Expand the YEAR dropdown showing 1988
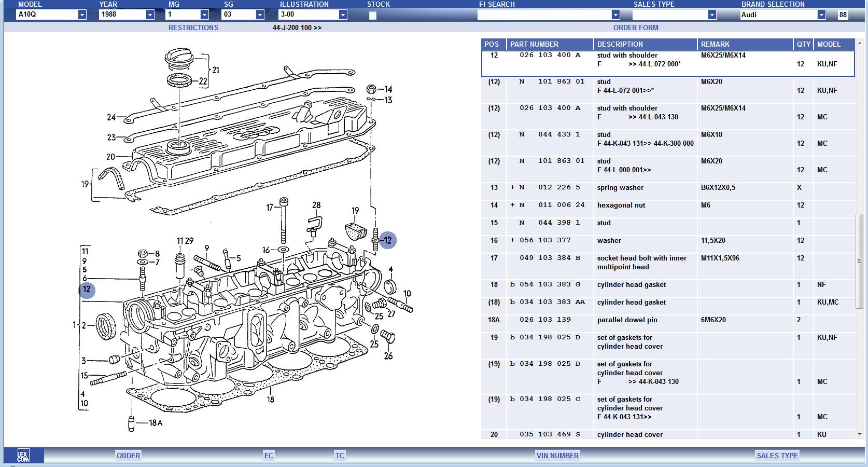This screenshot has width=868, height=467. tap(150, 15)
